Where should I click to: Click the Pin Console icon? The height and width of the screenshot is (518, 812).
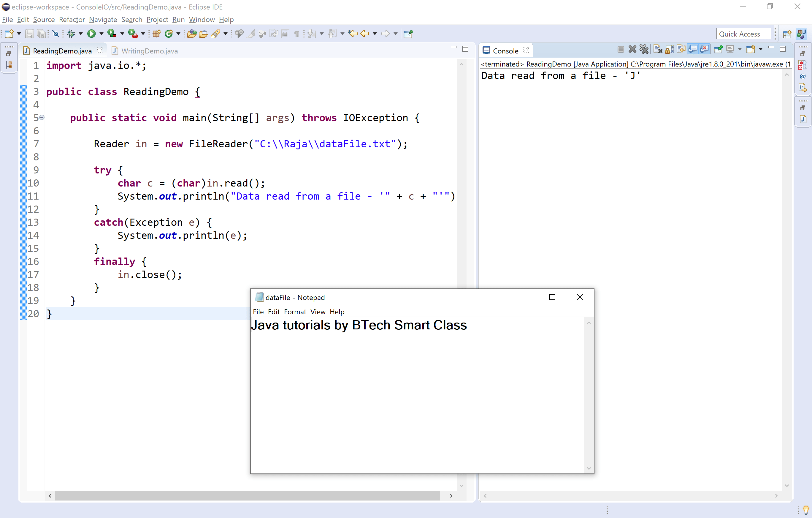point(718,50)
